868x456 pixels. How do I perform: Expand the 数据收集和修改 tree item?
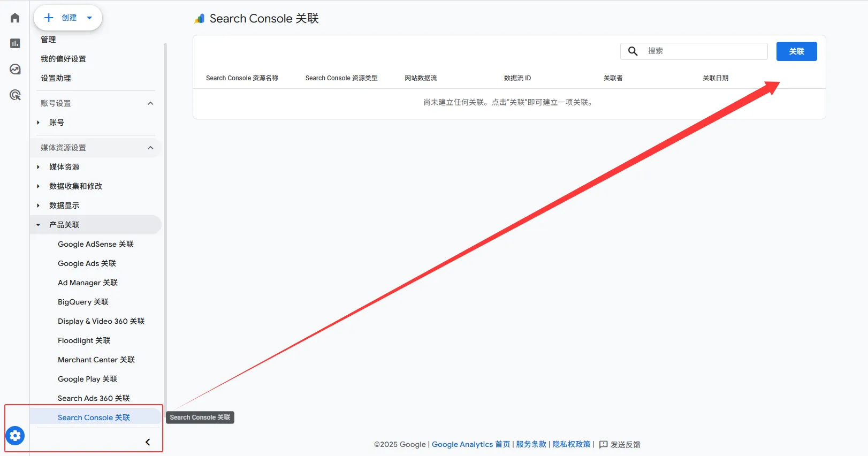tap(38, 186)
